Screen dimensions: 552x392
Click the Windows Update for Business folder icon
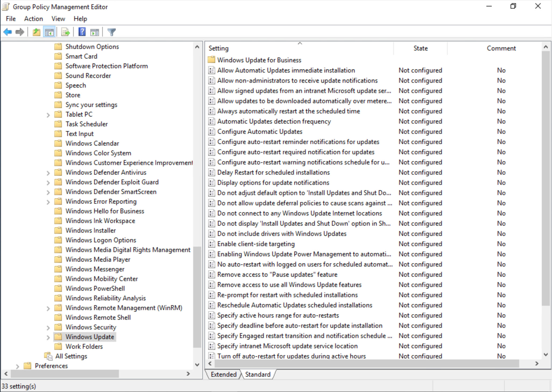pyautogui.click(x=212, y=60)
